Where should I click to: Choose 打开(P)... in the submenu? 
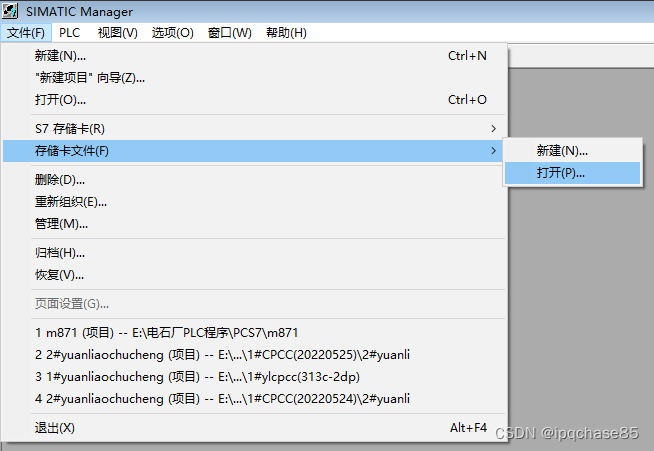coord(572,173)
